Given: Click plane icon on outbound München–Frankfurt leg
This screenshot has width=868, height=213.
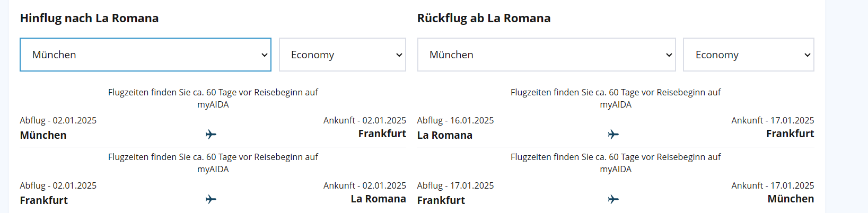Looking at the screenshot, I should 211,135.
